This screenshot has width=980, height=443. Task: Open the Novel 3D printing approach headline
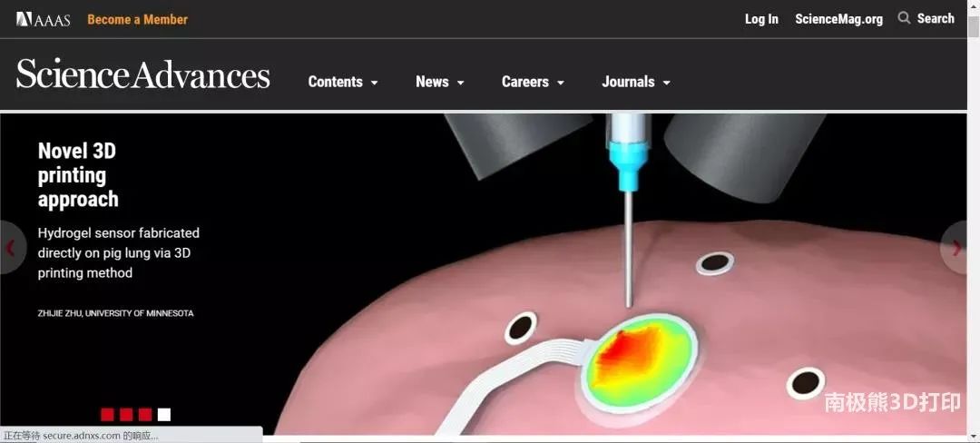click(x=78, y=175)
